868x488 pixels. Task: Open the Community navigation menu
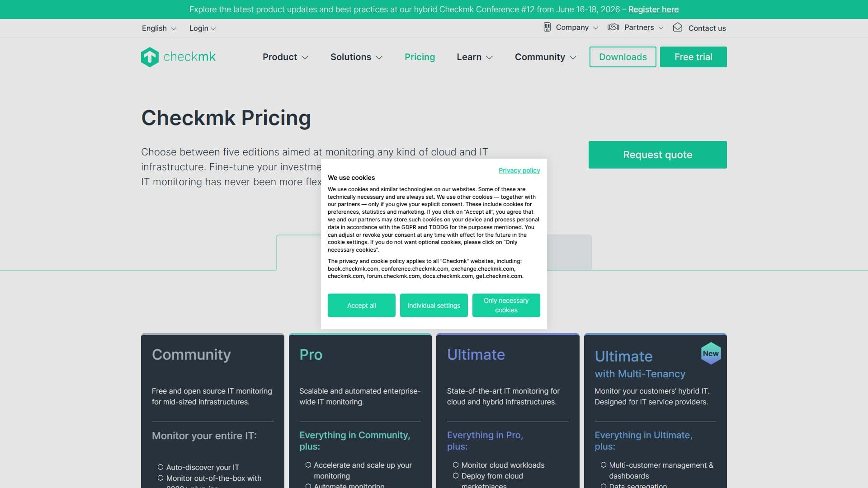[545, 57]
